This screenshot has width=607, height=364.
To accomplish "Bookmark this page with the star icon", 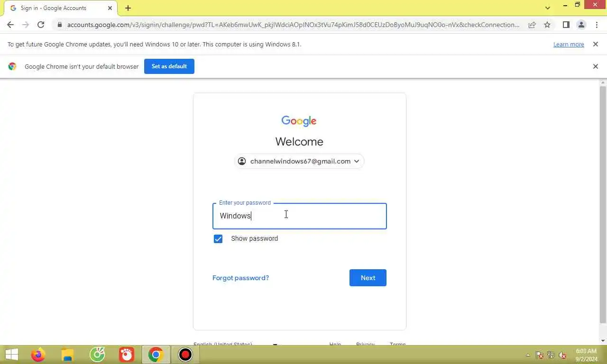I will 547,25.
